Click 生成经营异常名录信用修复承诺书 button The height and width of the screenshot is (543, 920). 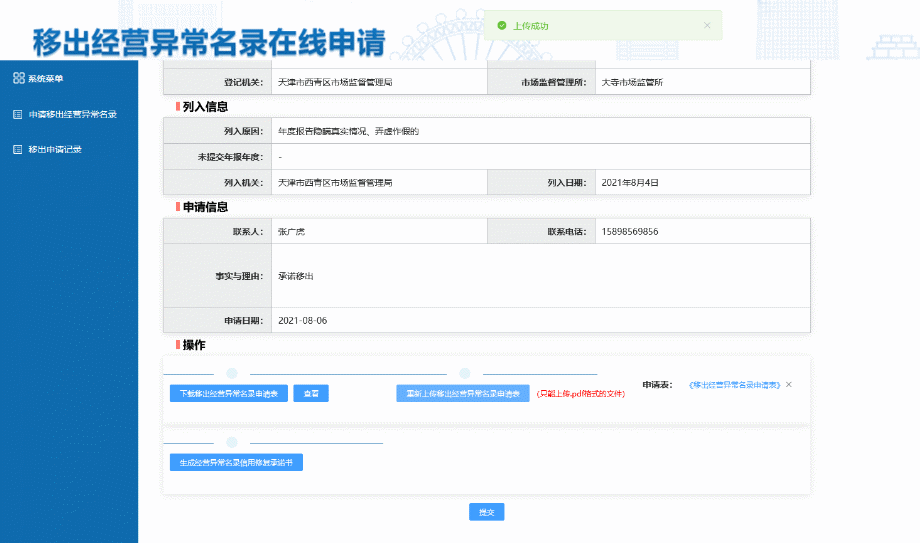tap(236, 463)
